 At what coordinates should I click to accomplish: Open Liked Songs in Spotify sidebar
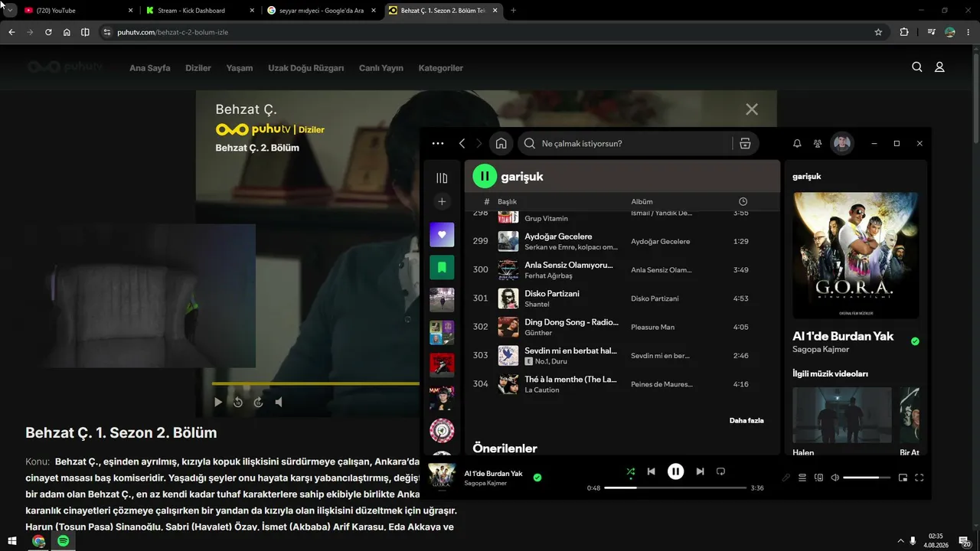pyautogui.click(x=442, y=234)
